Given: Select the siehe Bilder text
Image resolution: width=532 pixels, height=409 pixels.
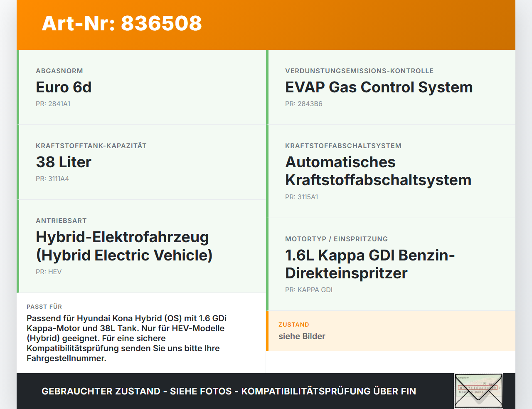Looking at the screenshot, I should [x=302, y=336].
